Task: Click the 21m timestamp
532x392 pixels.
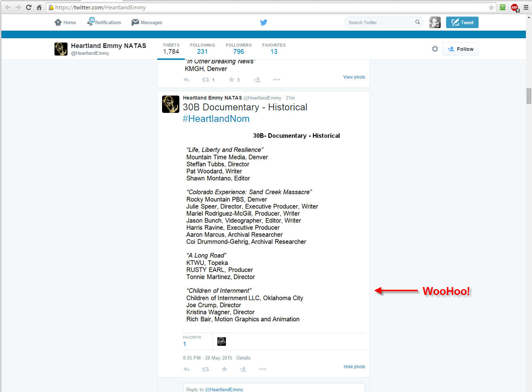Action: [290, 98]
